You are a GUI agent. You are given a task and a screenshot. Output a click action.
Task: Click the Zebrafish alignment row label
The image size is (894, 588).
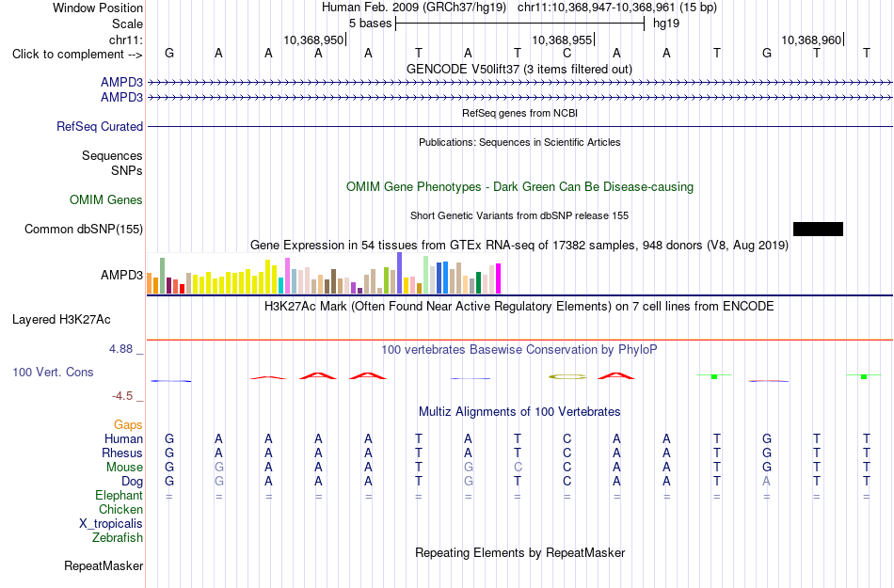pos(118,537)
